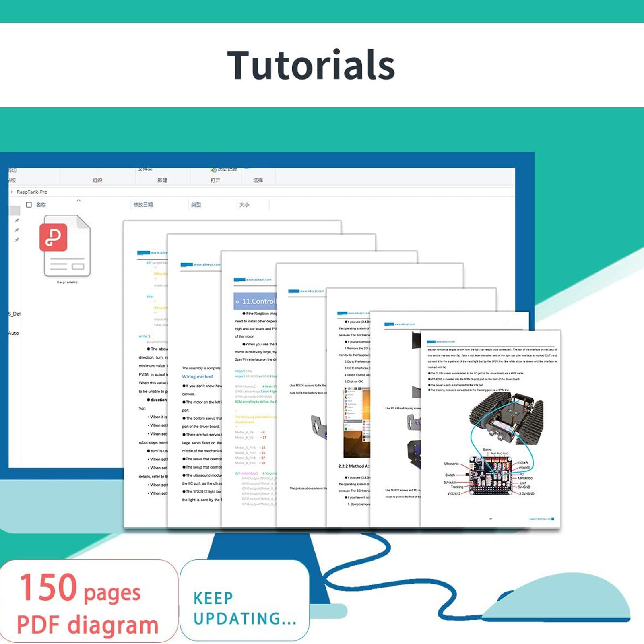Open the 新建 ribbon group

click(x=162, y=180)
